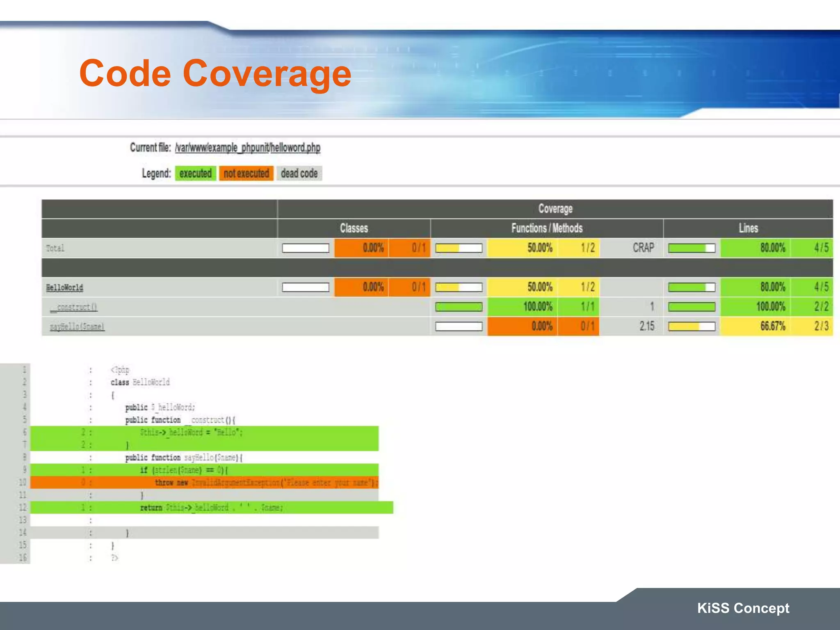Click the HelloWorld class link
Screen dimensions: 840x630
point(64,288)
